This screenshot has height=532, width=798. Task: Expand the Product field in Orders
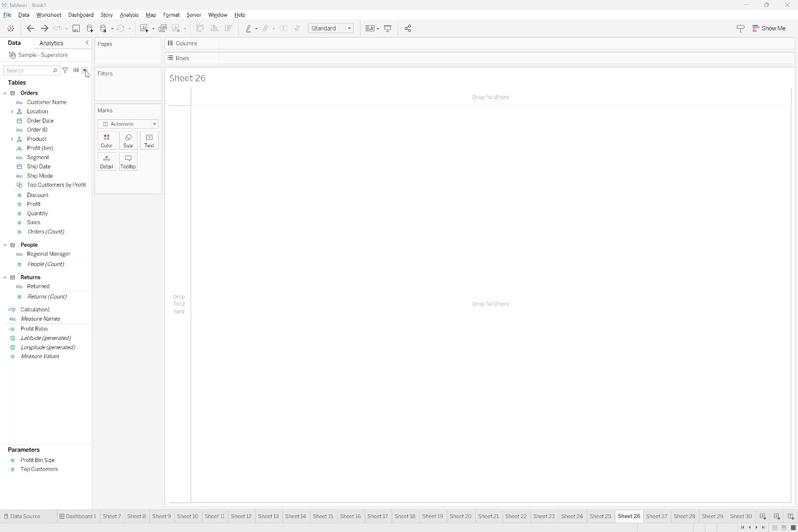(x=12, y=139)
